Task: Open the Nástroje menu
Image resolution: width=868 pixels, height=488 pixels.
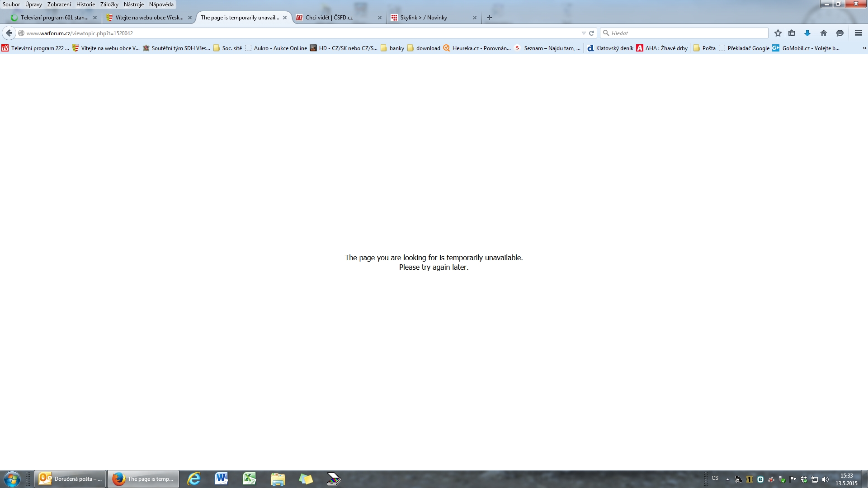Action: 133,5
